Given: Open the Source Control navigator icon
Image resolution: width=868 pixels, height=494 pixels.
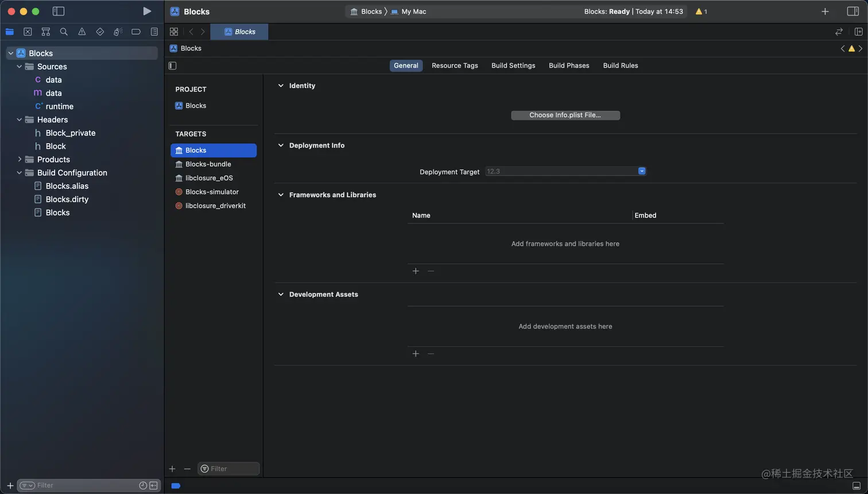Looking at the screenshot, I should 28,32.
